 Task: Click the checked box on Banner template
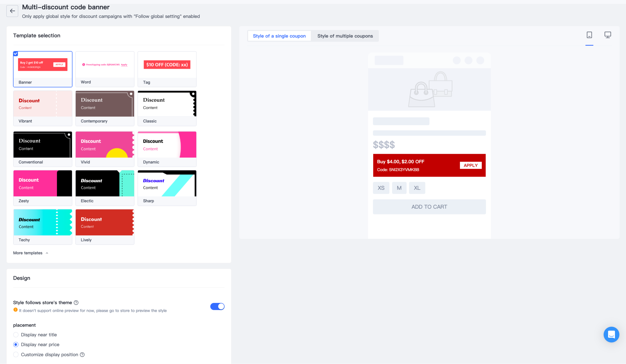16,54
